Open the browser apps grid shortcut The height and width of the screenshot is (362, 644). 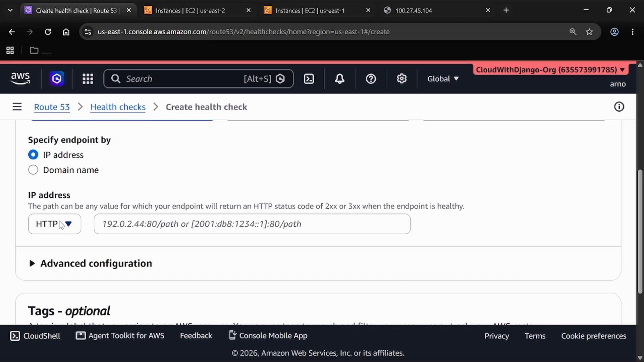pos(10,51)
